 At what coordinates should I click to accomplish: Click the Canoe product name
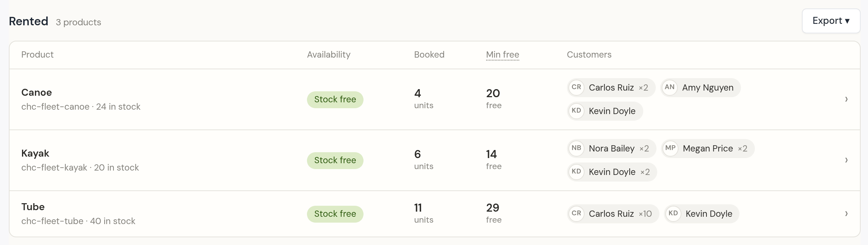tap(37, 92)
